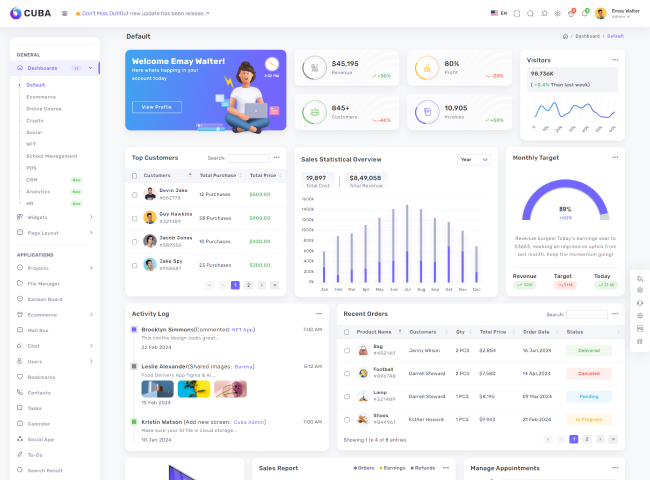Screen dimensions: 650x480
Task: Click the View Profile button
Action: pyautogui.click(x=156, y=107)
